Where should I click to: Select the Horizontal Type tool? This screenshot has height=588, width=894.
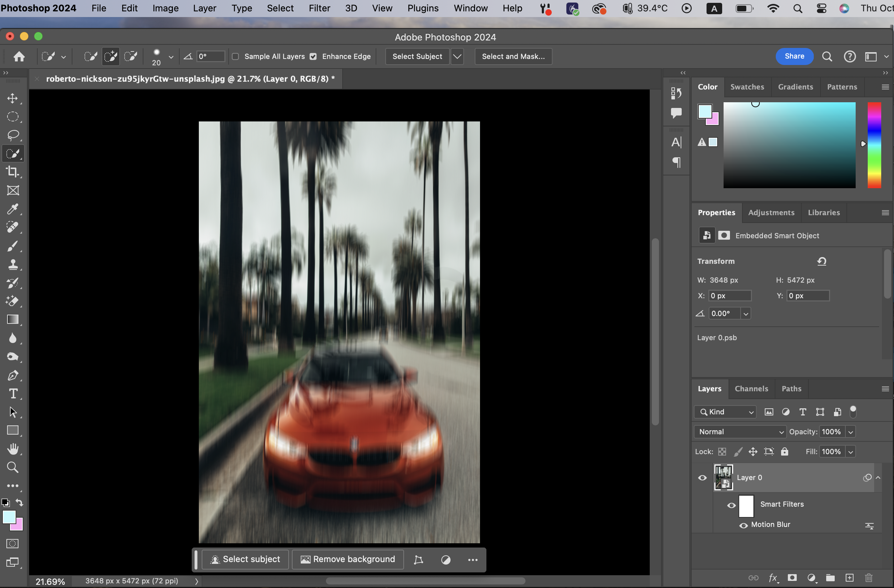(x=13, y=393)
